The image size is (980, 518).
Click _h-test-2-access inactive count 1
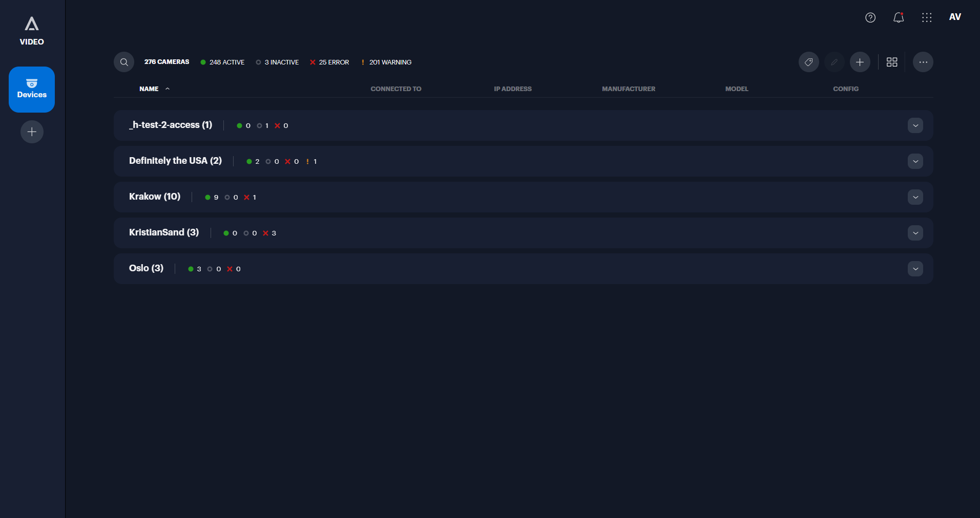click(x=263, y=125)
